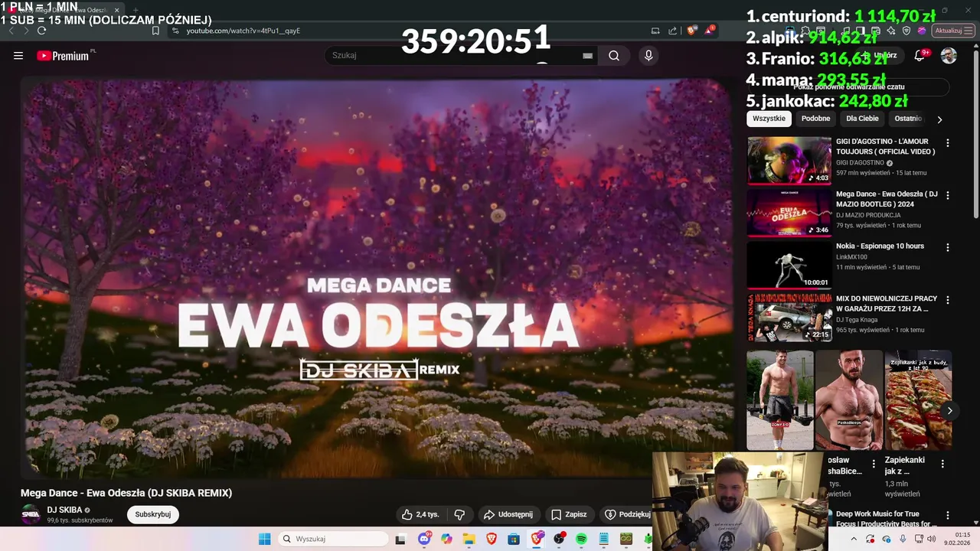This screenshot has height=551, width=980.
Task: Select the Podobne filter chip
Action: pyautogui.click(x=815, y=119)
